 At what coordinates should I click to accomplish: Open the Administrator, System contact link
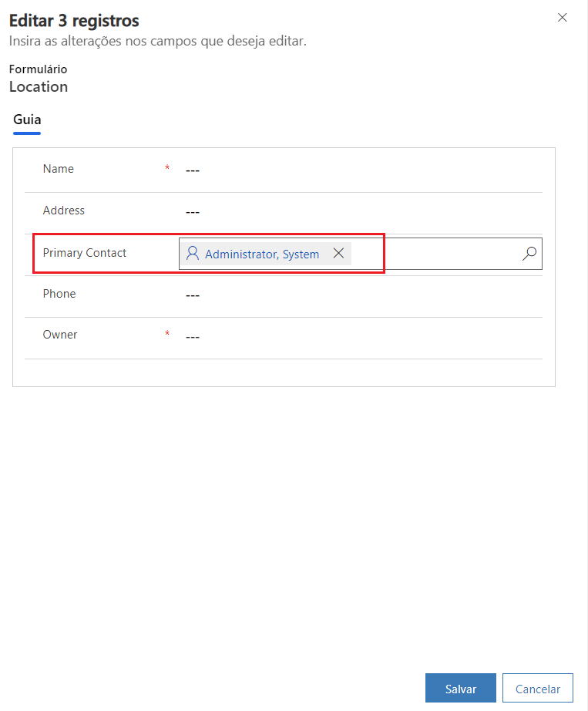click(262, 254)
